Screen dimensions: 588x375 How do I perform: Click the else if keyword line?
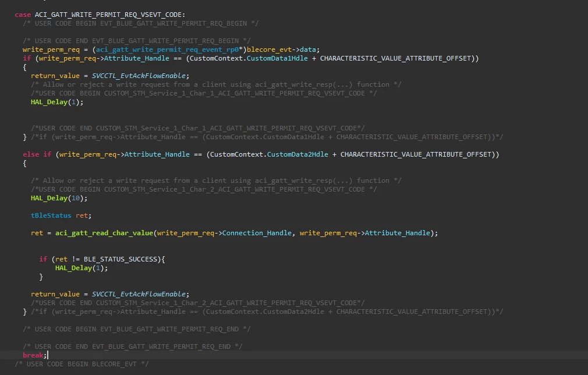(37, 154)
